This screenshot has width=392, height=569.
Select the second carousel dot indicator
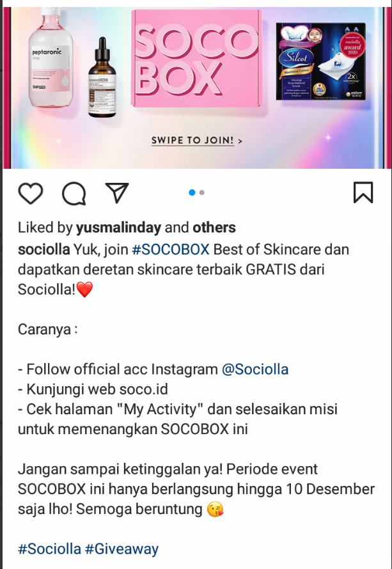(x=202, y=192)
